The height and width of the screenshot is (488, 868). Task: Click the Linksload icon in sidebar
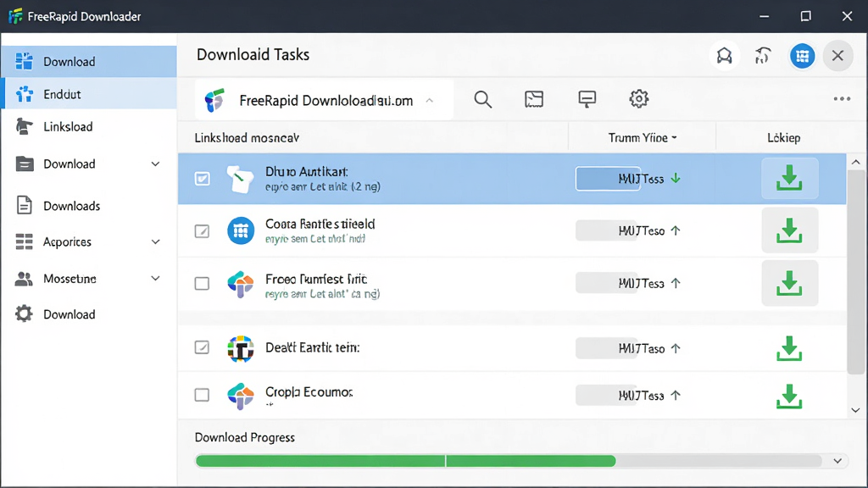pyautogui.click(x=24, y=127)
